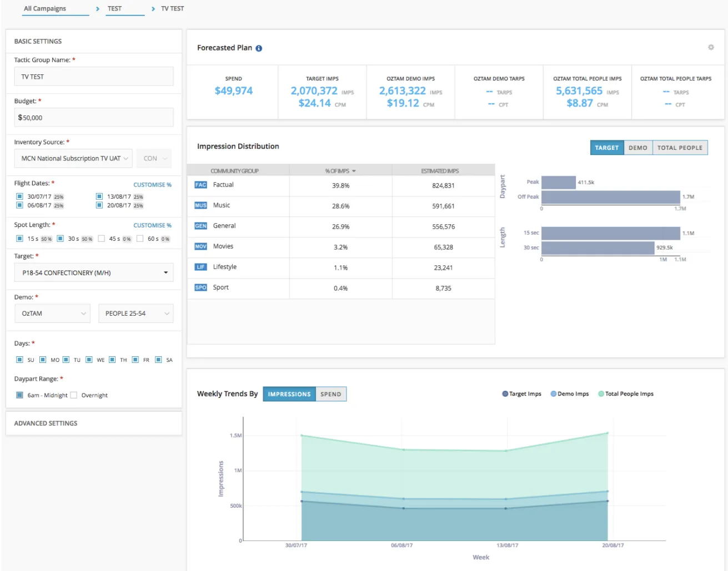Click breadcrumb chevron before TV TEST

tap(153, 9)
